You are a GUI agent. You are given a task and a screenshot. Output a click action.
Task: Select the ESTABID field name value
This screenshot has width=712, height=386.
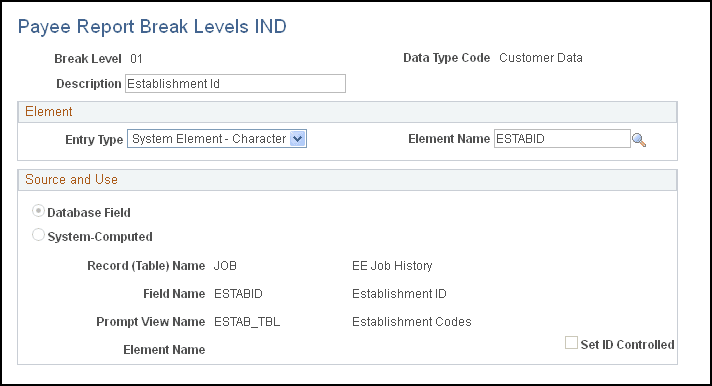click(x=238, y=294)
